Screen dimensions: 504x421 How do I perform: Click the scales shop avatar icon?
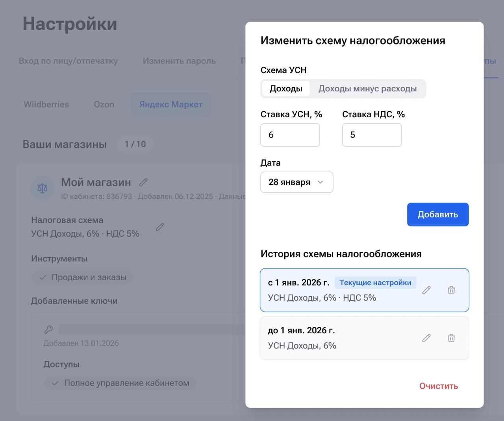point(42,188)
